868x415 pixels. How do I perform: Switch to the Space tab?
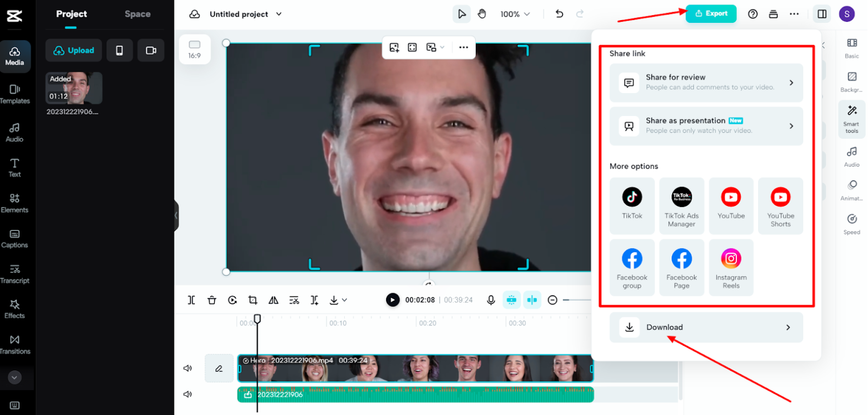click(137, 14)
